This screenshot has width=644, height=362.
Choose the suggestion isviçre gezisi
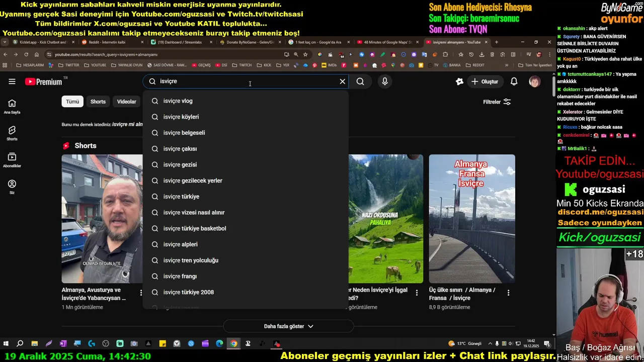click(246, 164)
